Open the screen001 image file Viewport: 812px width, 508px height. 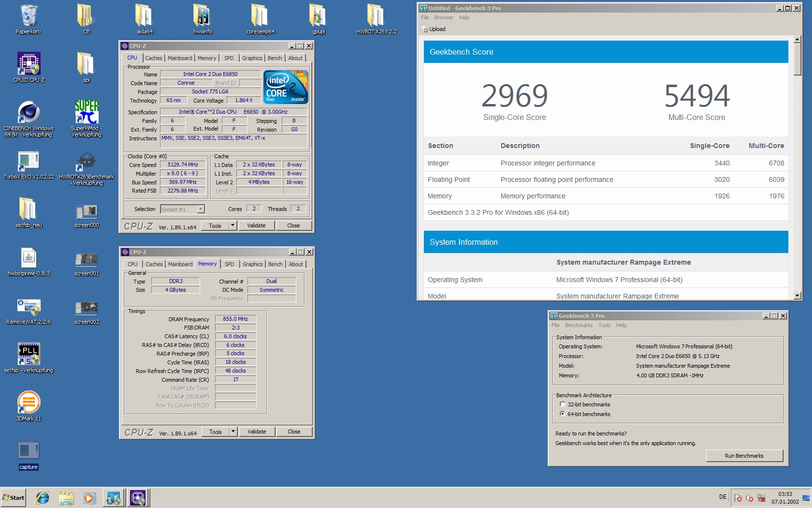coord(87,264)
